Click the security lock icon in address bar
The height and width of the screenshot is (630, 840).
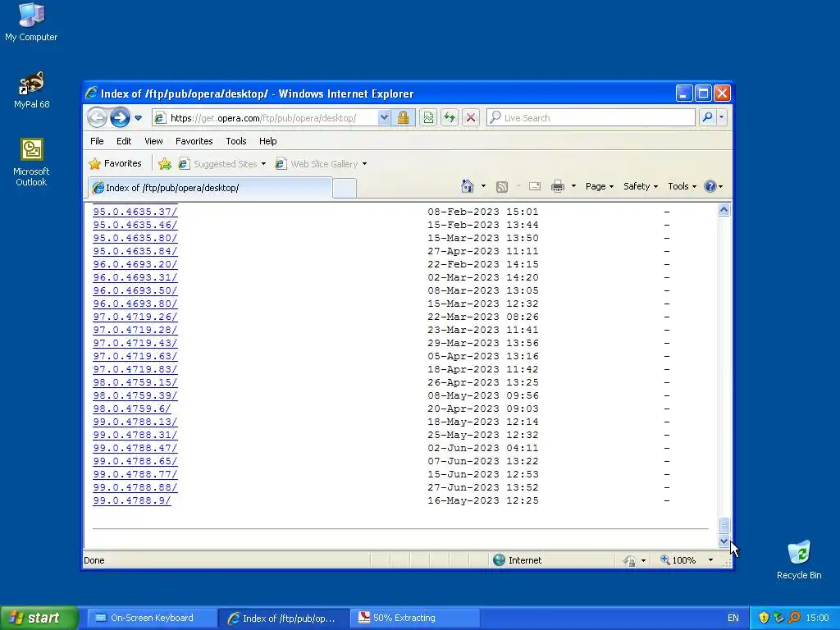[x=403, y=117]
